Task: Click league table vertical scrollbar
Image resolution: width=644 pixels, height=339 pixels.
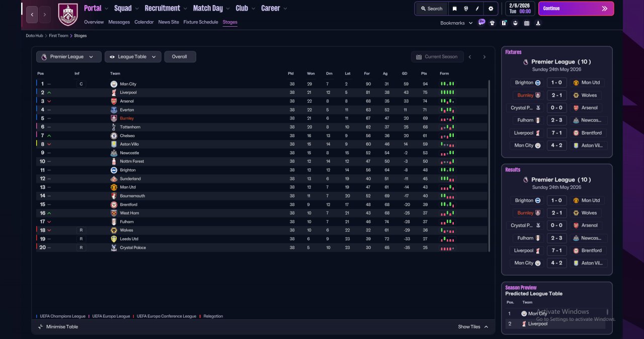Action: click(489, 166)
